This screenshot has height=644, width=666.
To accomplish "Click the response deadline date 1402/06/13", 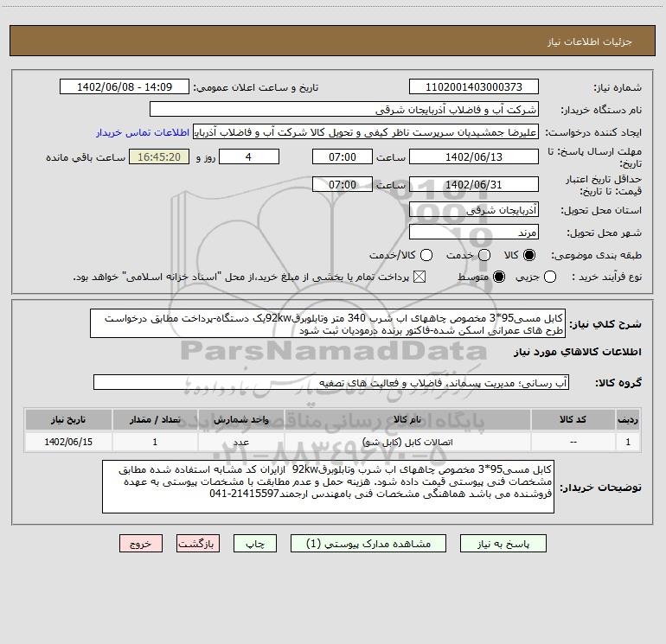I will [x=474, y=157].
